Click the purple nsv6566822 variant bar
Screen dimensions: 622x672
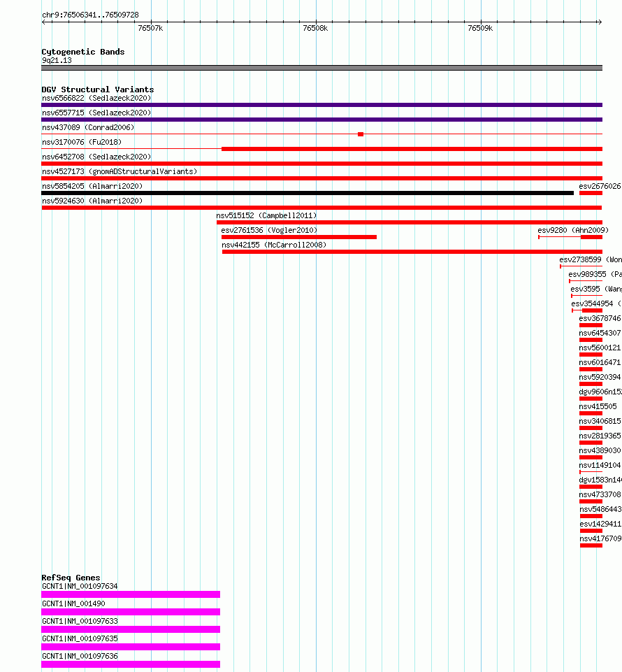[x=321, y=105]
